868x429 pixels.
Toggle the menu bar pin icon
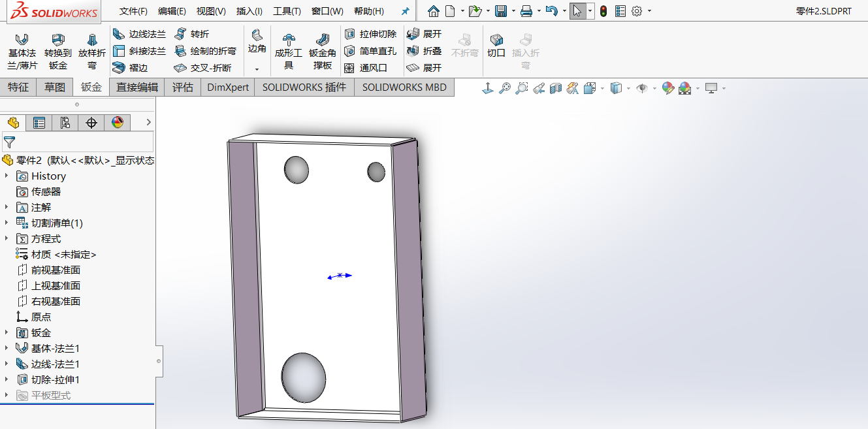(x=406, y=12)
